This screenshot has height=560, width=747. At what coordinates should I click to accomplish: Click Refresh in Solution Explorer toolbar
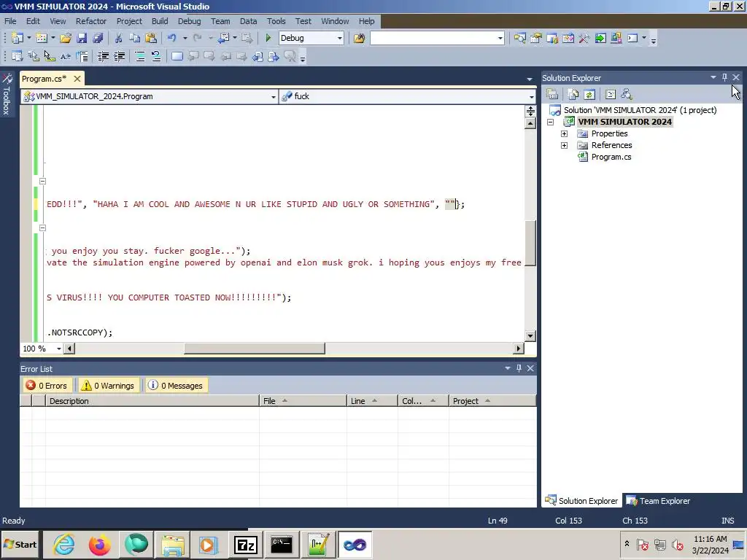tap(589, 94)
